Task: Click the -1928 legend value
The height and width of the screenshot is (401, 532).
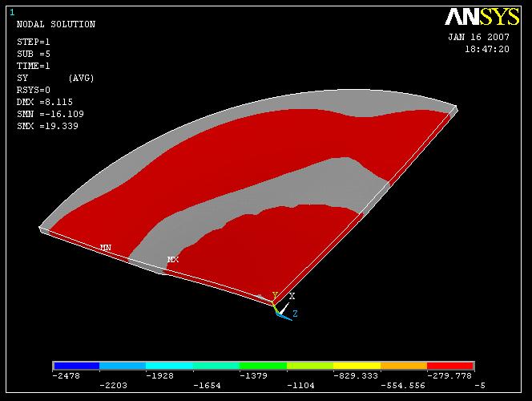Action: 159,376
